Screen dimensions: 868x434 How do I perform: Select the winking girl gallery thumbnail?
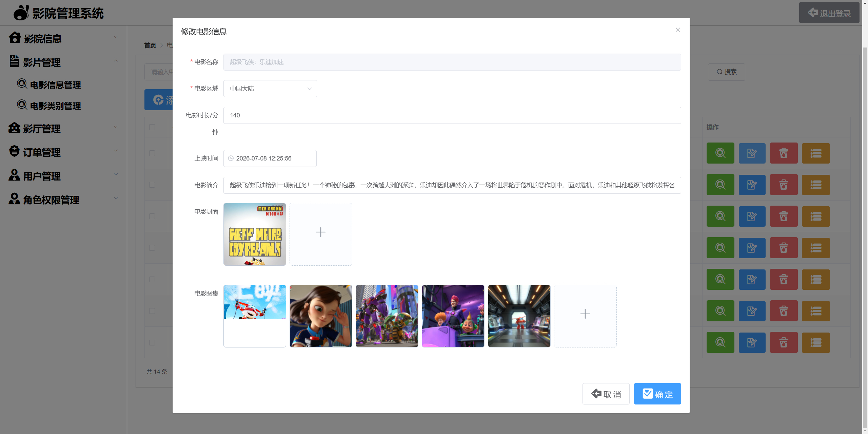click(321, 316)
